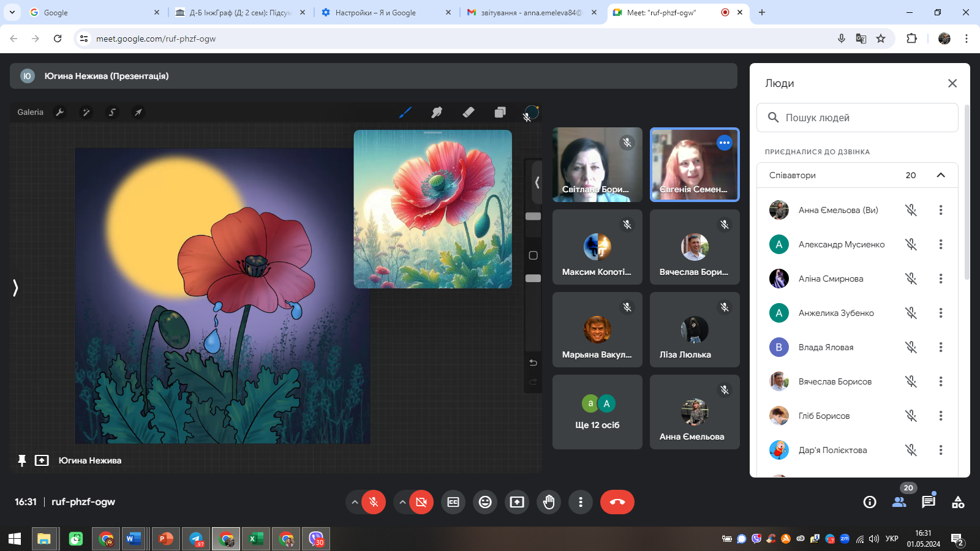
Task: Unpin presentation using the pin icon
Action: [x=22, y=460]
